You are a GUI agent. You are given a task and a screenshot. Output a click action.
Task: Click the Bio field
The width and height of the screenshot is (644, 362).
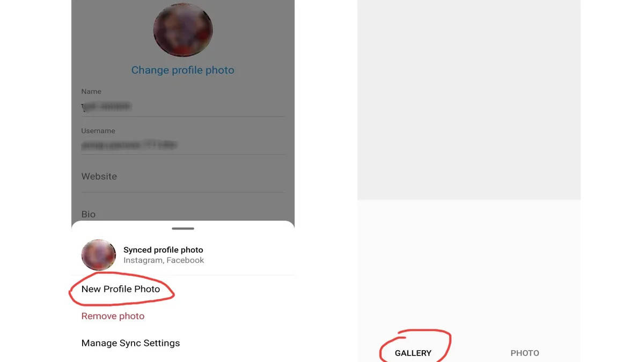click(183, 213)
